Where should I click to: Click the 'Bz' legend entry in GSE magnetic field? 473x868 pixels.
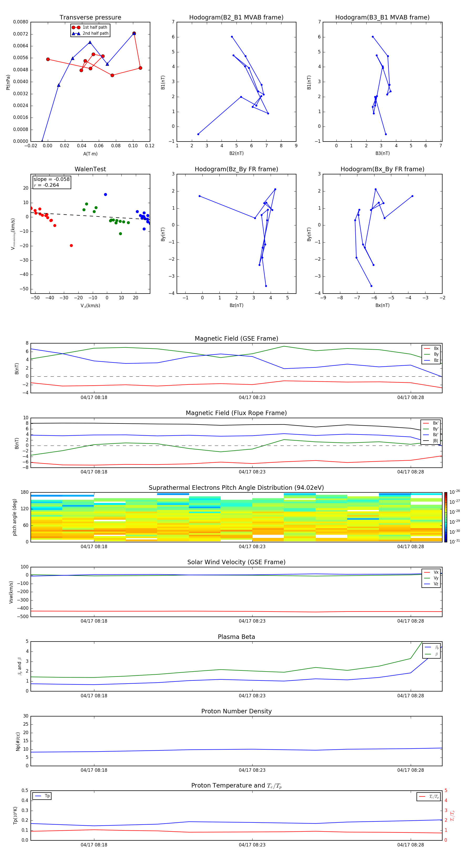pos(431,361)
